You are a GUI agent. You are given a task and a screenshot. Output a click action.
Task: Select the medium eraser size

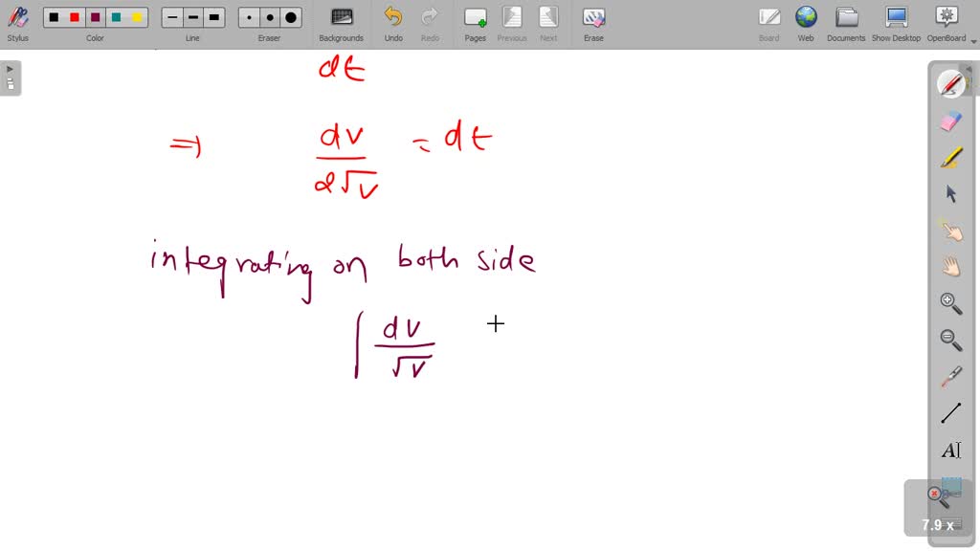tap(269, 16)
